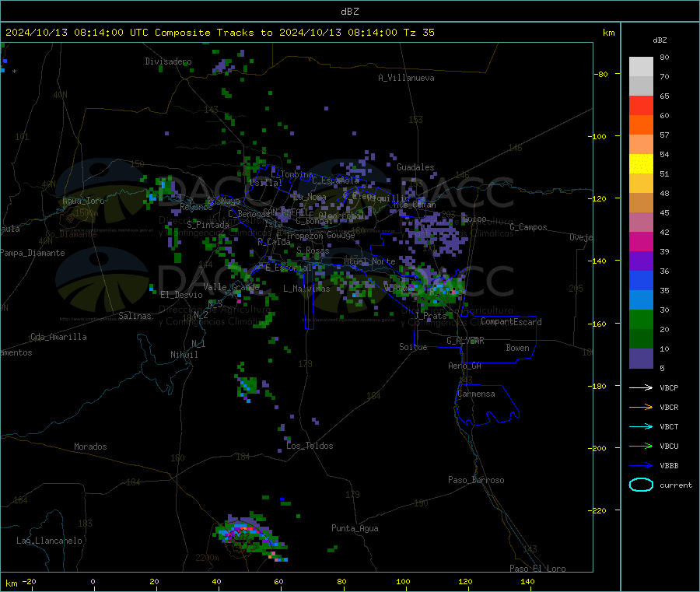Click the Tropezon Goudge map label
This screenshot has width=700, height=592.
(x=320, y=235)
